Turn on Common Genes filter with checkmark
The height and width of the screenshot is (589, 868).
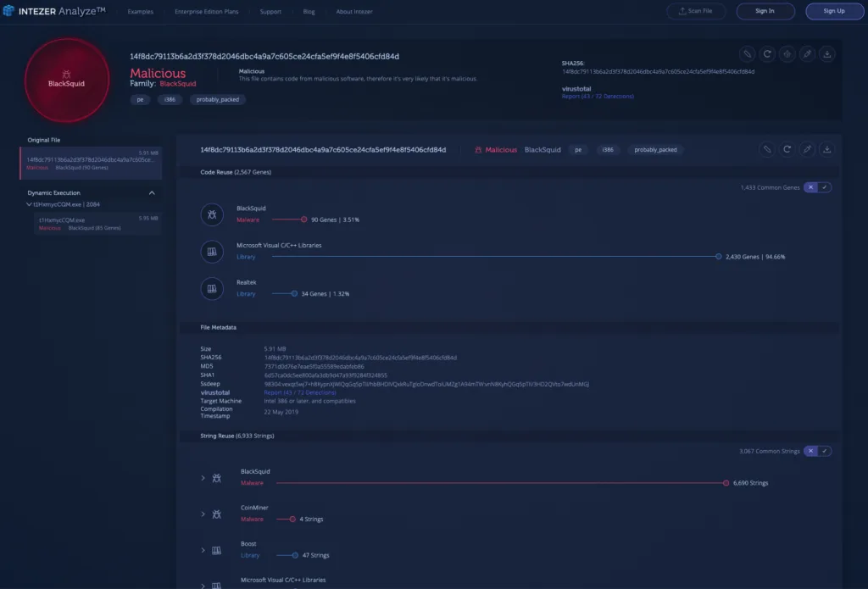pyautogui.click(x=824, y=187)
